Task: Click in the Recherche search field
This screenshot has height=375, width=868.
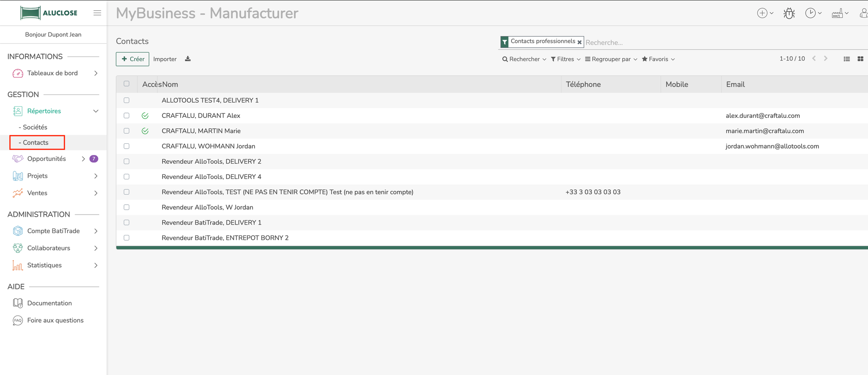Action: pyautogui.click(x=723, y=42)
